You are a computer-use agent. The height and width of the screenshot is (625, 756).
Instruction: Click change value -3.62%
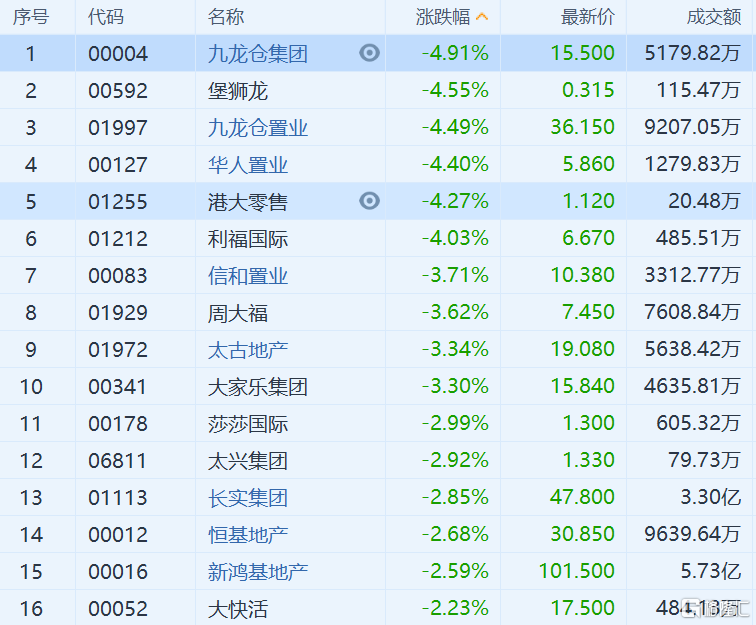click(x=456, y=312)
